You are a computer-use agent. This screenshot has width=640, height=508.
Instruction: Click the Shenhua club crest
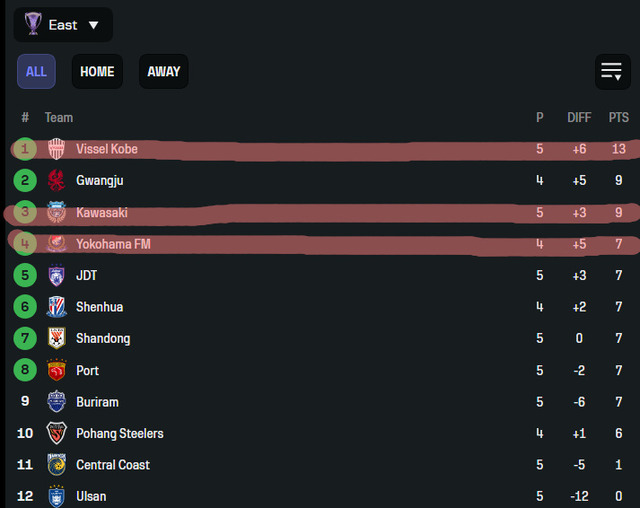coord(56,307)
